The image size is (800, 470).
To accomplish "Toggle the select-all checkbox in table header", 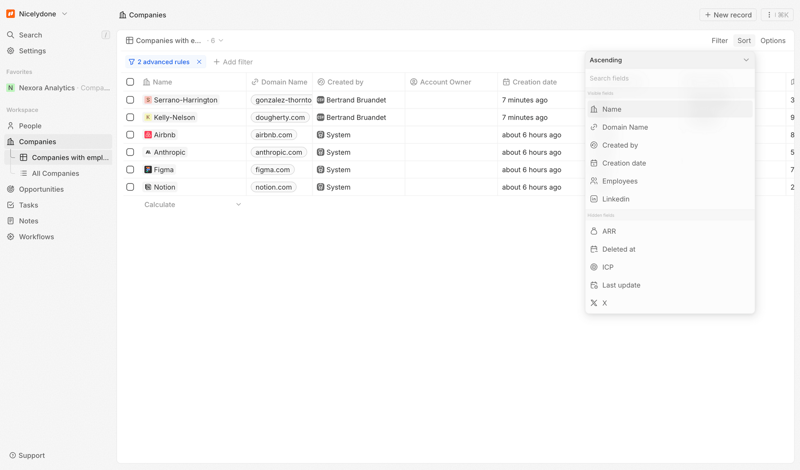I will [130, 82].
